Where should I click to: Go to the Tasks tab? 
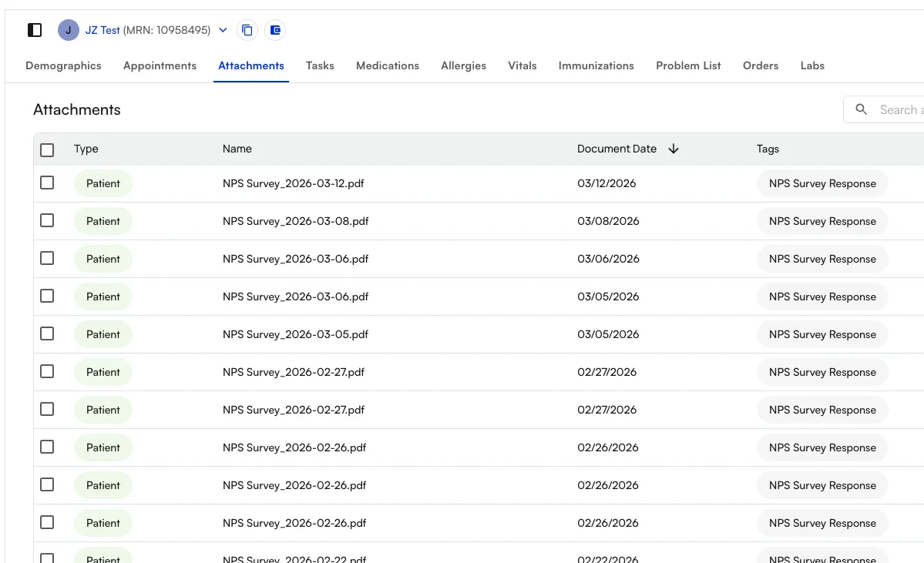point(320,65)
